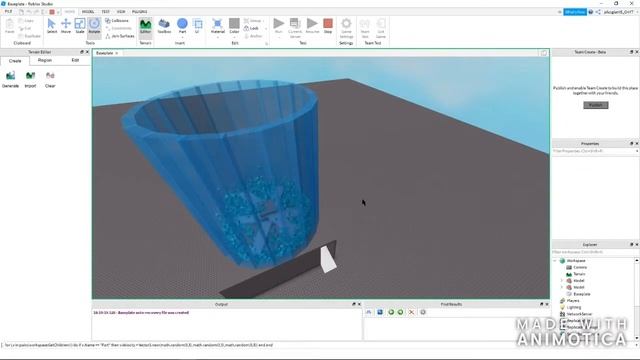The width and height of the screenshot is (640, 360).
Task: Click the blue icon in Find Results toolbar
Action: pyautogui.click(x=380, y=312)
